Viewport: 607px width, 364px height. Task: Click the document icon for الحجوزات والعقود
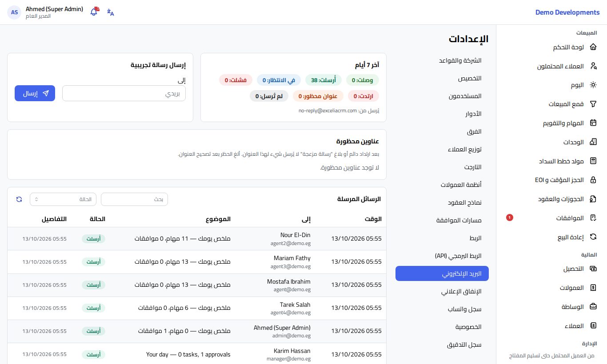(x=593, y=199)
